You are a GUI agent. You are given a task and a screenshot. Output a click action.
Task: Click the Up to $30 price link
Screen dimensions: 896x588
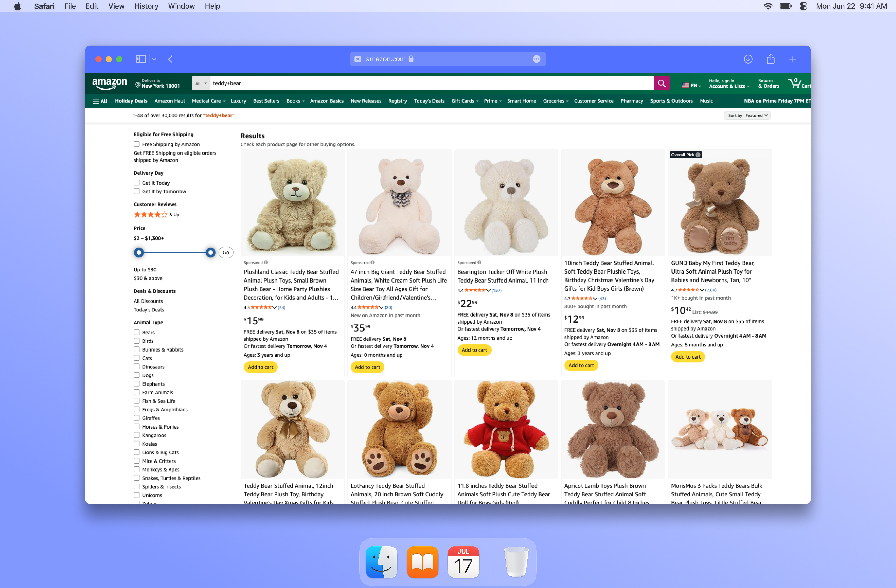click(x=145, y=270)
